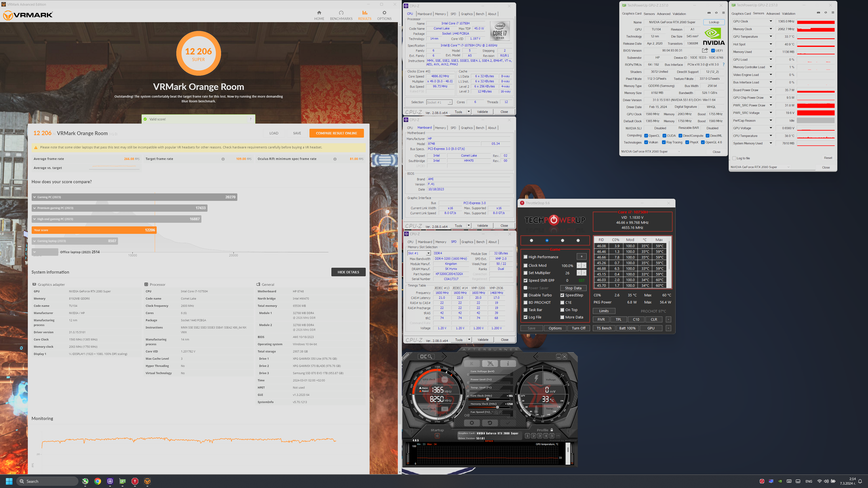Click Afterburner profile lock icon

[552, 430]
